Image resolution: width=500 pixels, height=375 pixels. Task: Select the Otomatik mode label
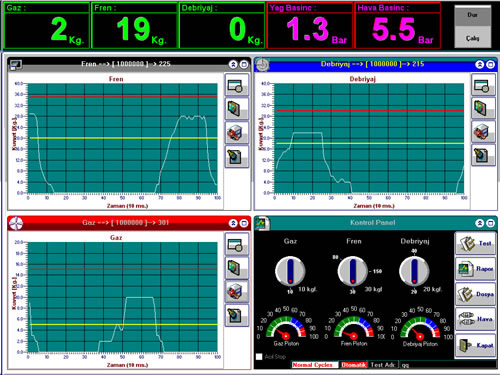point(354,365)
